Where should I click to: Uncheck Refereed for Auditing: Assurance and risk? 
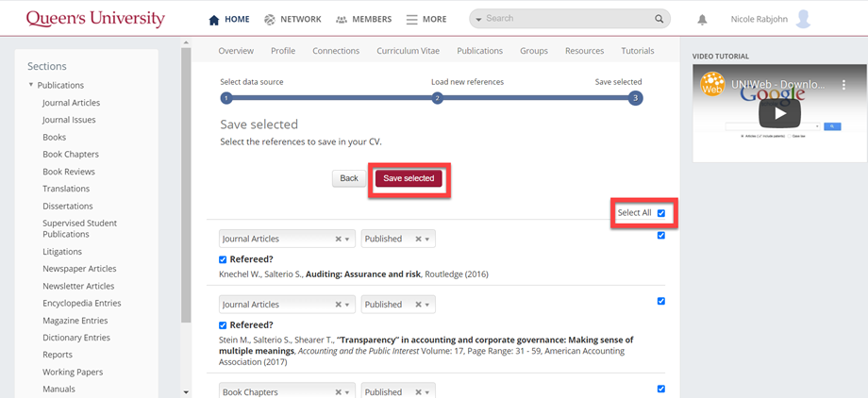coord(223,259)
